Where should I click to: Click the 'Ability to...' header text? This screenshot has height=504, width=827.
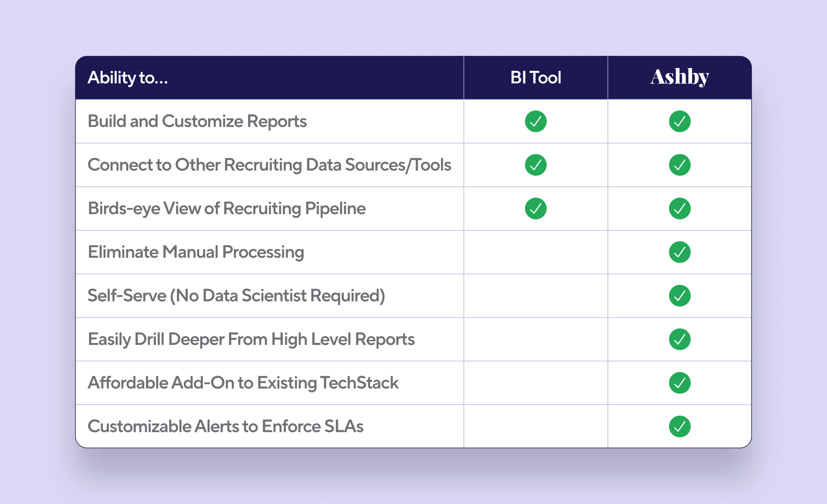tap(127, 78)
